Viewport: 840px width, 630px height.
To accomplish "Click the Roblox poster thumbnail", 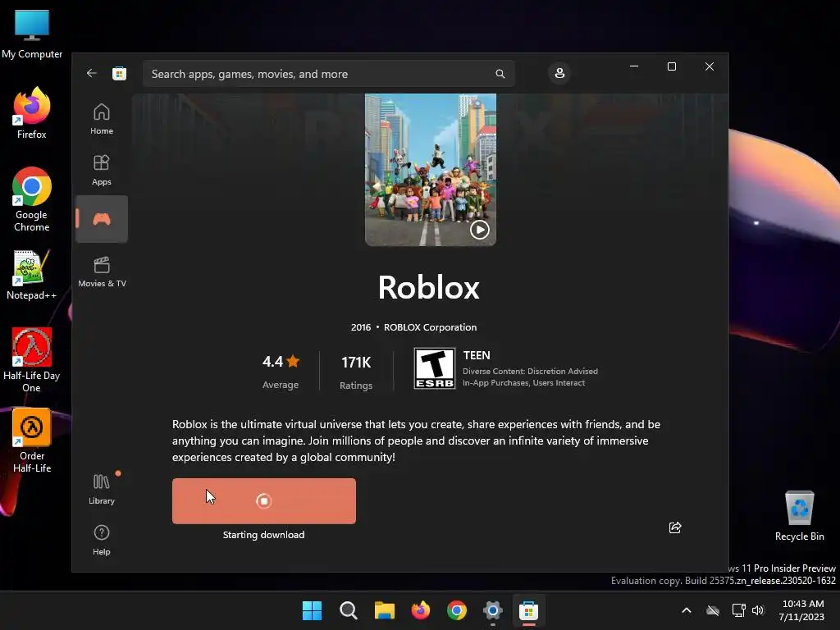I will tap(431, 170).
